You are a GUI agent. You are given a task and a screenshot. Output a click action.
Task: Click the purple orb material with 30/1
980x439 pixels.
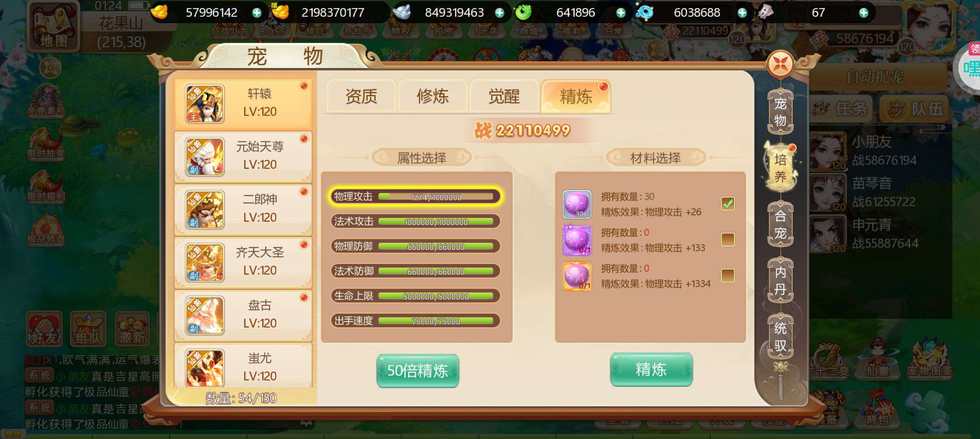[x=577, y=204]
